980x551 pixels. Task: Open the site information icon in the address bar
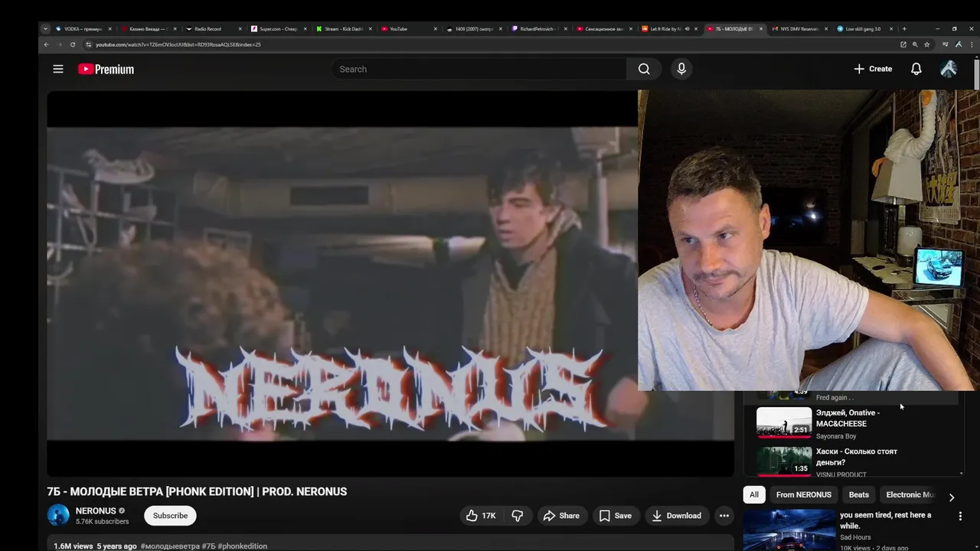88,44
